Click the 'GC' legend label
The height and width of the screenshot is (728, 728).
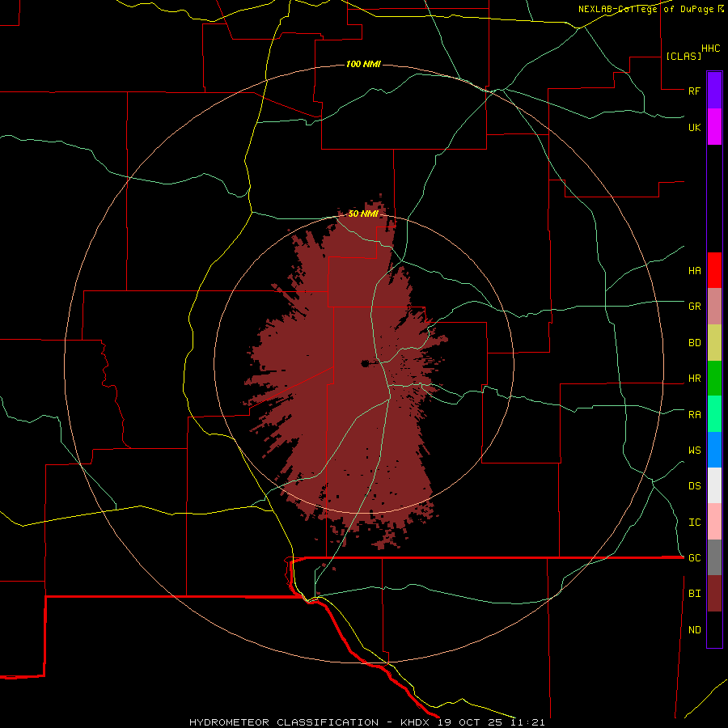point(694,558)
